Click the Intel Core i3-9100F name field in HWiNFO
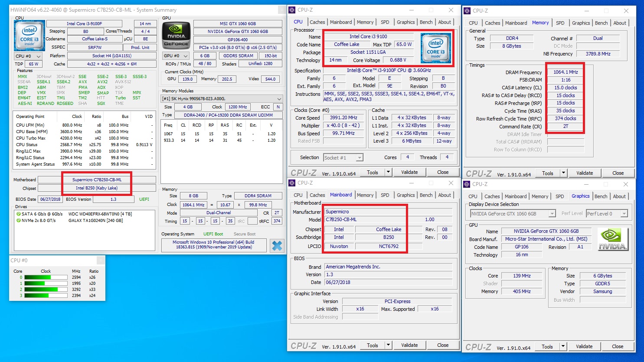Image resolution: width=644 pixels, height=362 pixels. tap(84, 23)
